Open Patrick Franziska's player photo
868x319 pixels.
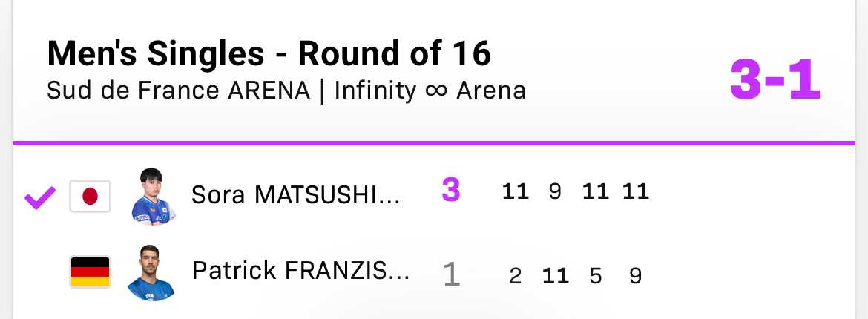pos(151,272)
